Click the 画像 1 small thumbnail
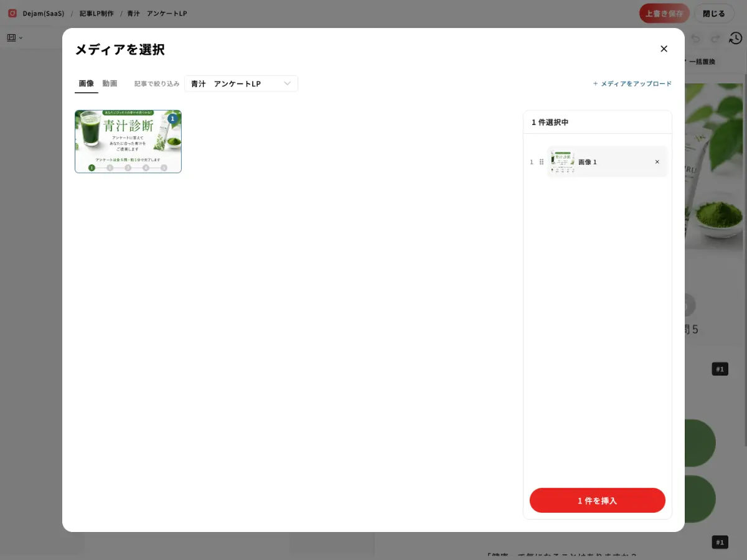747x560 pixels. [x=563, y=162]
